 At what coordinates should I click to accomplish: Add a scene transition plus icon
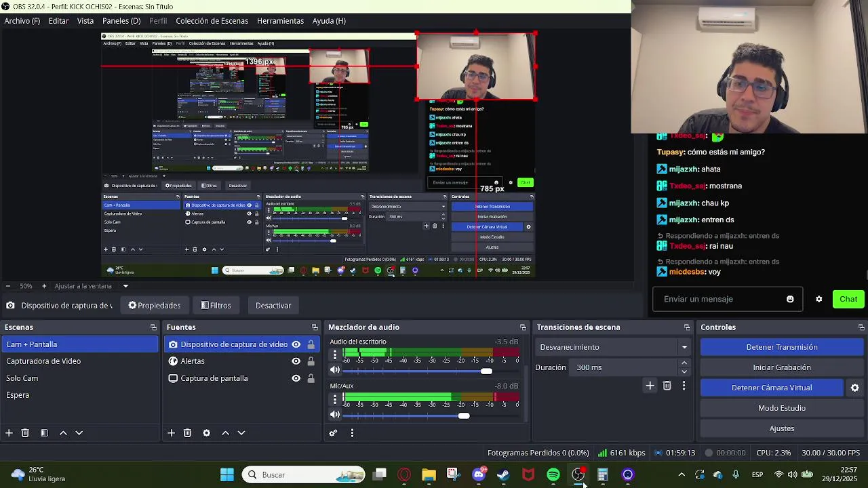pos(650,386)
